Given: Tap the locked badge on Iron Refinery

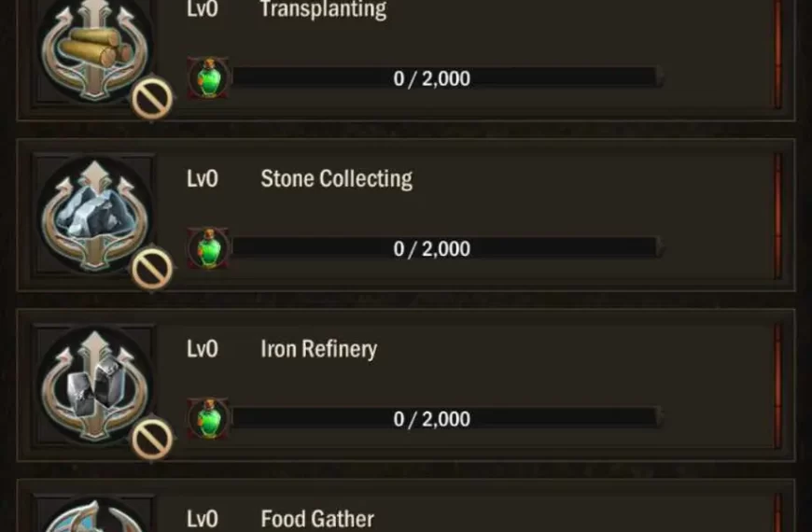Looking at the screenshot, I should pos(151,439).
